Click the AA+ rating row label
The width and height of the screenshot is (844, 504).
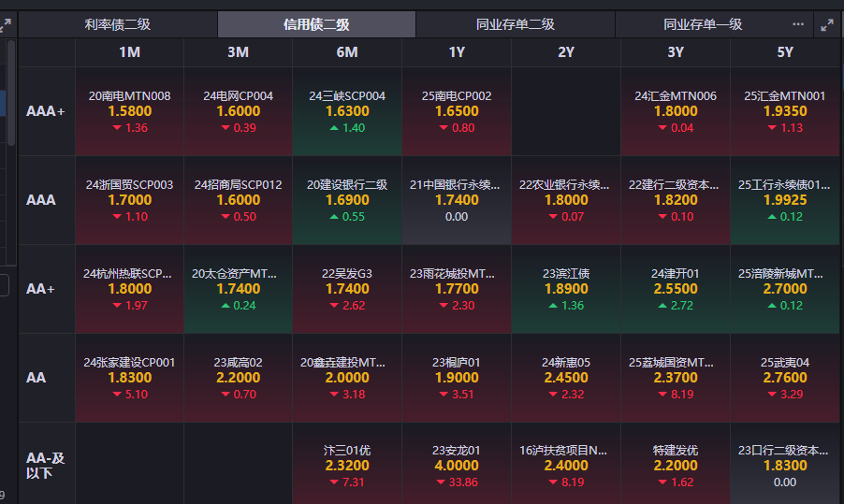[x=46, y=289]
